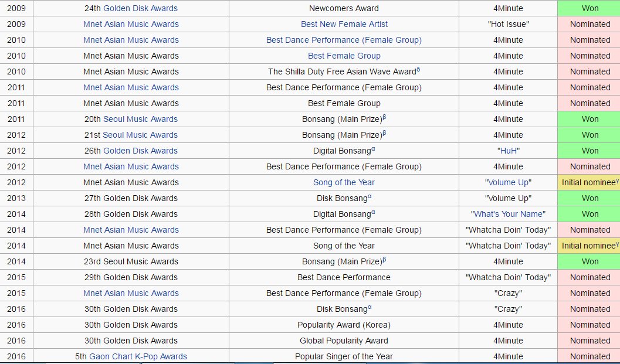Select "Whatcha Doin' Today" in 2014 Song of the Year row
This screenshot has width=620, height=364.
coord(508,246)
